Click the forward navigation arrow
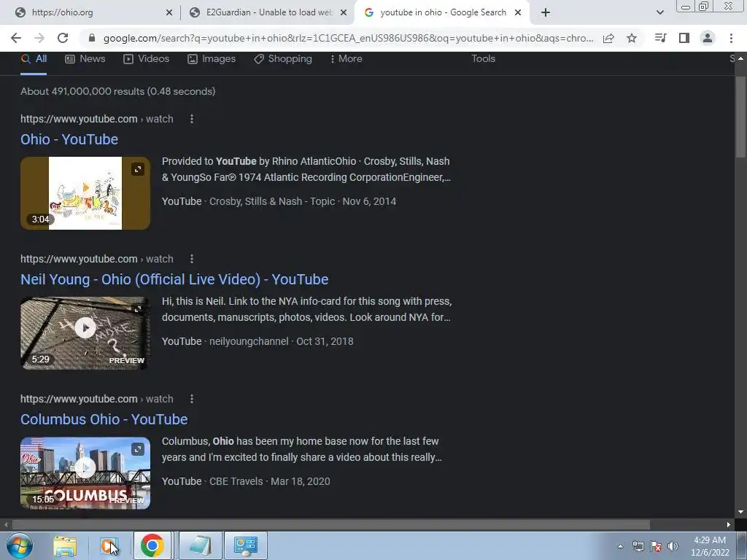The height and width of the screenshot is (560, 747). click(x=39, y=38)
